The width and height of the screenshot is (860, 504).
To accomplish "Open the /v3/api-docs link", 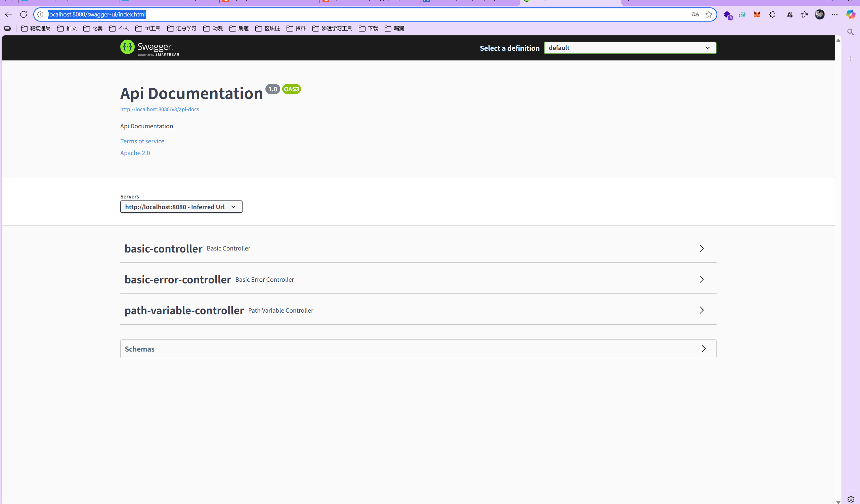I will click(159, 109).
